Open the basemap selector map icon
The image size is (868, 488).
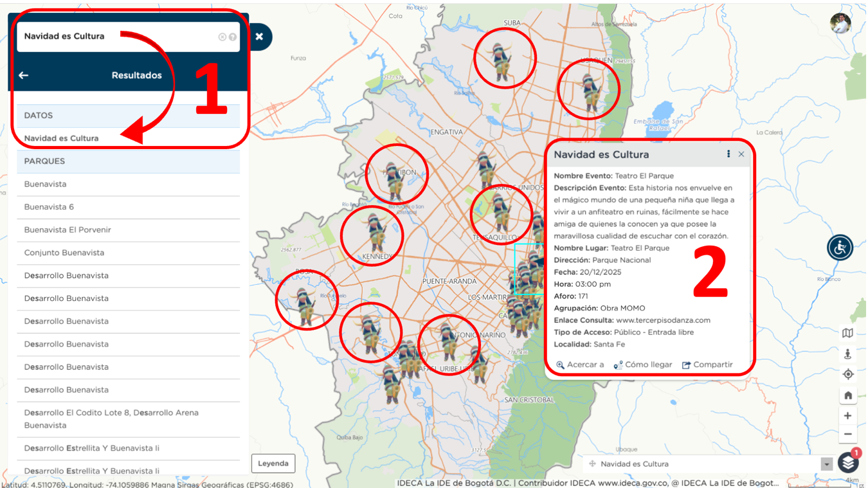click(x=847, y=333)
